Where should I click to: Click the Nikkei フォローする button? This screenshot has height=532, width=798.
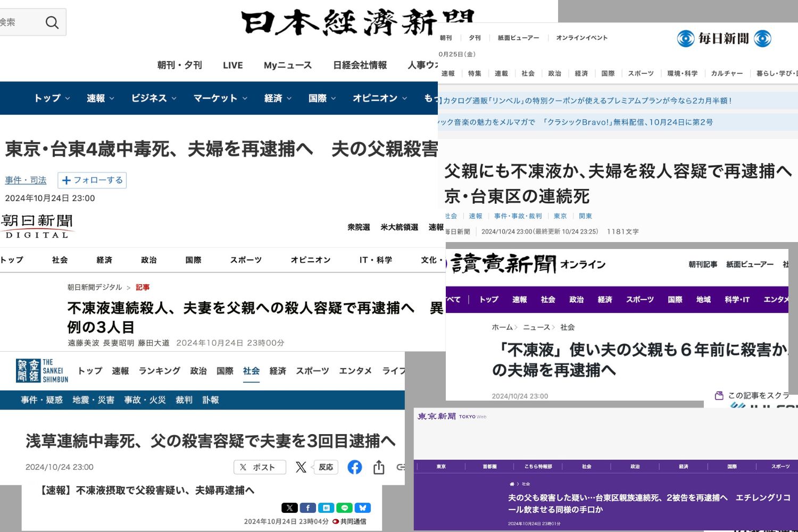pos(92,180)
